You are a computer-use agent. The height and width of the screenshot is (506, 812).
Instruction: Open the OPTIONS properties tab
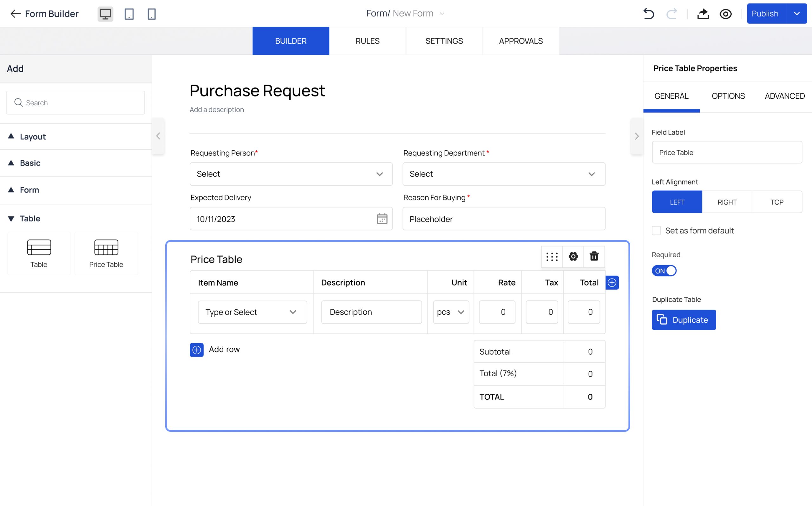(x=728, y=96)
